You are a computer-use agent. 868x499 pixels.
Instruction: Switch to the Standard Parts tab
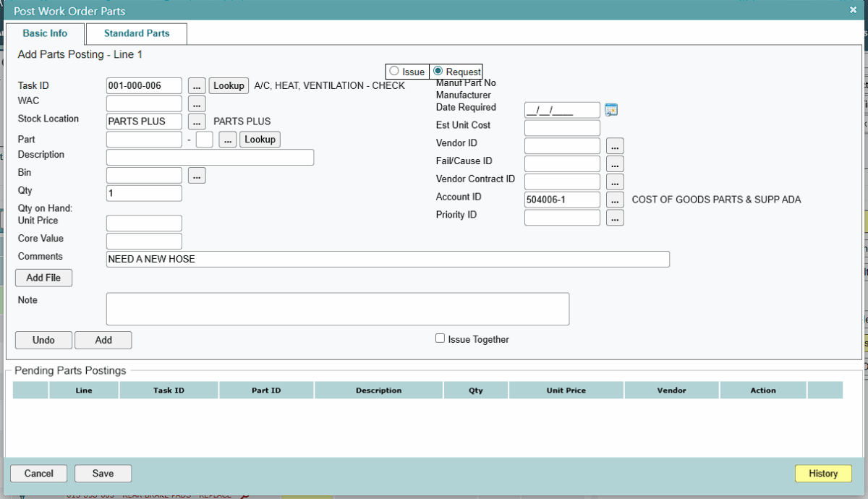pos(137,33)
